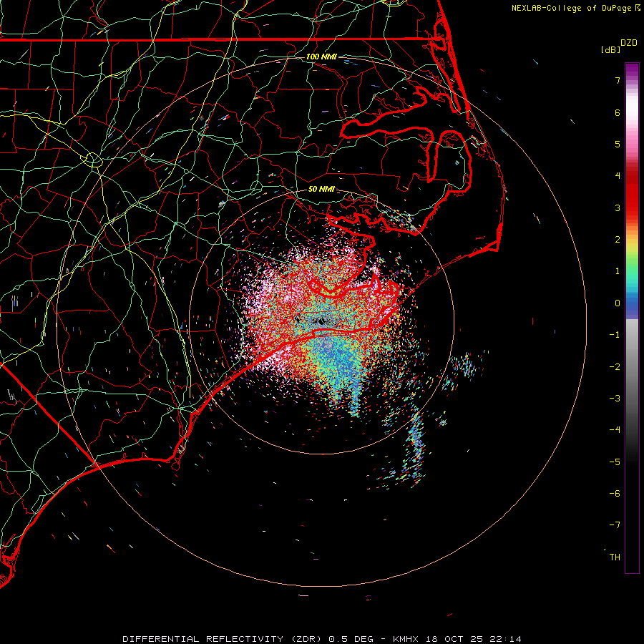Click the 7 value on the color scale

click(x=618, y=80)
